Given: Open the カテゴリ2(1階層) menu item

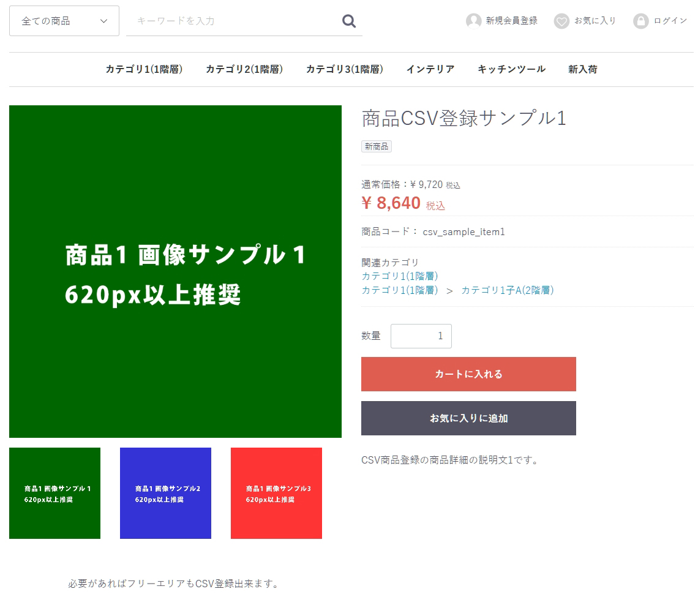Looking at the screenshot, I should click(x=244, y=69).
